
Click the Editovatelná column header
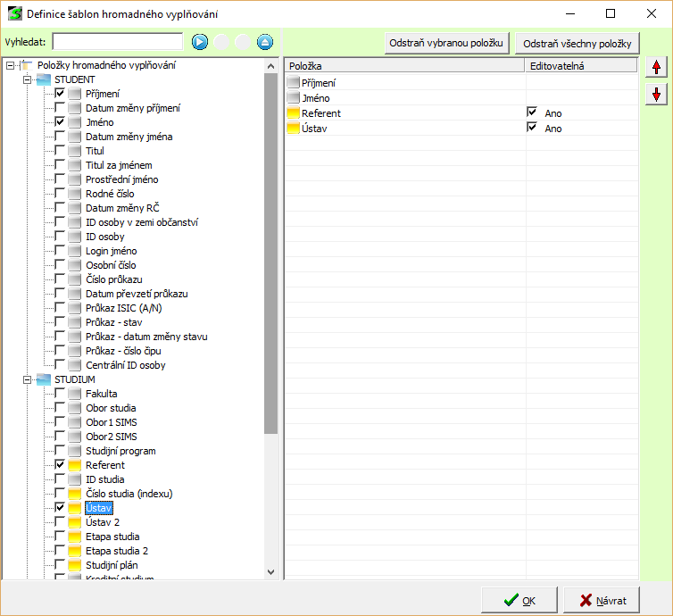coord(580,66)
